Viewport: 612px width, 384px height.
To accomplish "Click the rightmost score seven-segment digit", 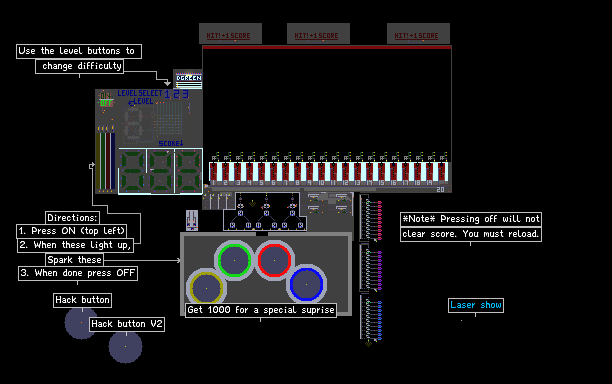I will 189,171.
